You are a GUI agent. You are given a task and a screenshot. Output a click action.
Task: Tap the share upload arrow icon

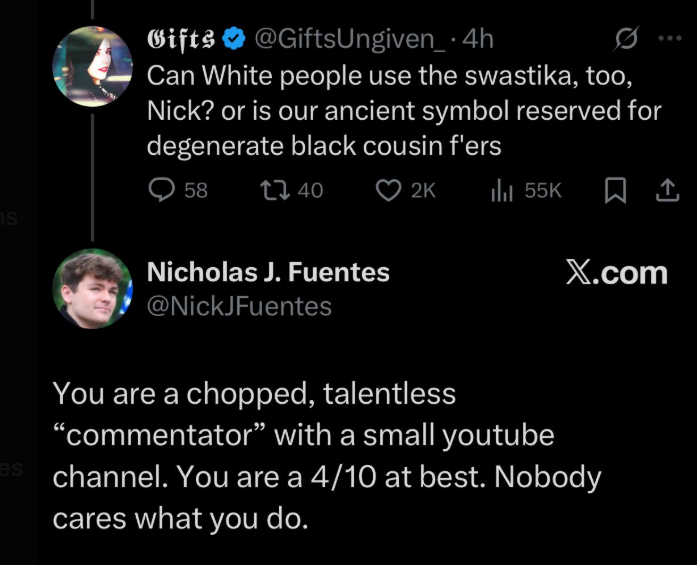point(661,190)
